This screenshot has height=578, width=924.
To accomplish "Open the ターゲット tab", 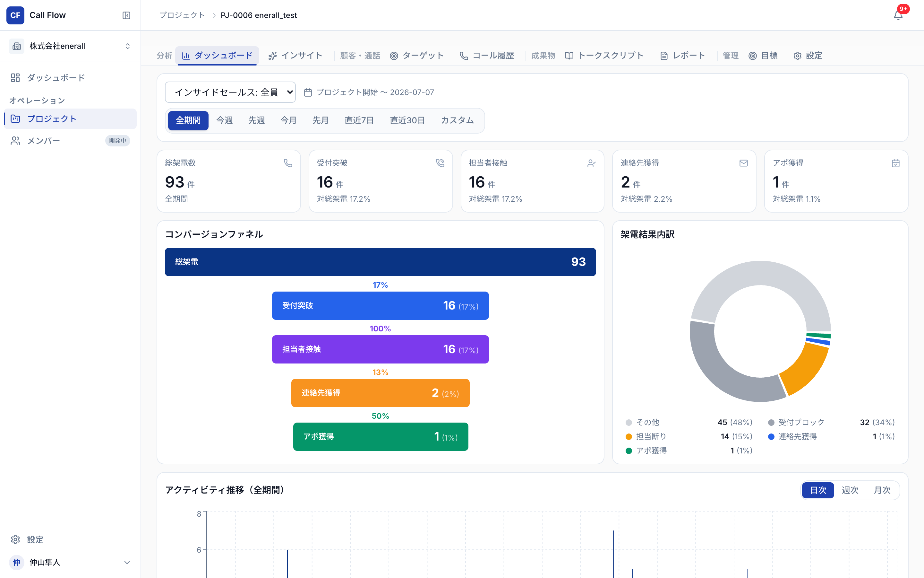I will tap(417, 56).
